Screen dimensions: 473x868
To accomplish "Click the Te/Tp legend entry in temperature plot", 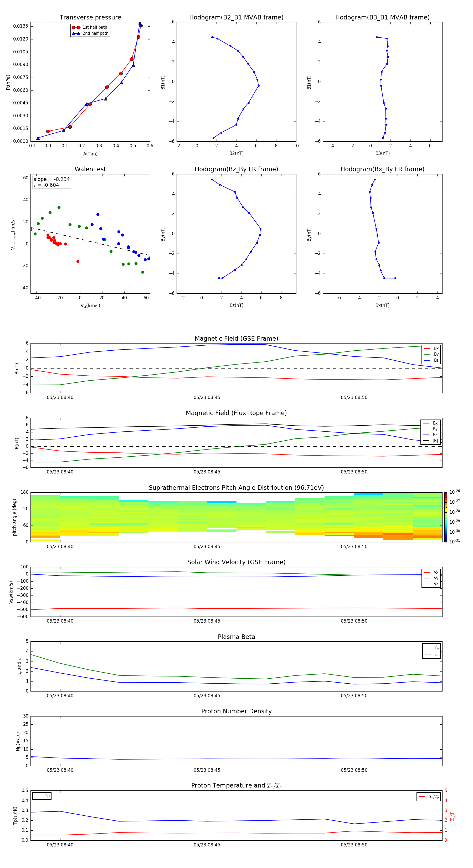I will coord(429,796).
